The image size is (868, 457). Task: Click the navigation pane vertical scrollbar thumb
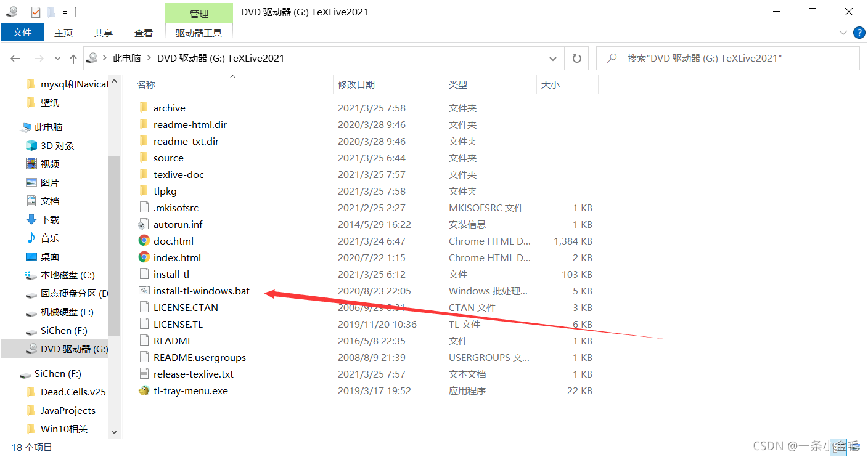113,245
